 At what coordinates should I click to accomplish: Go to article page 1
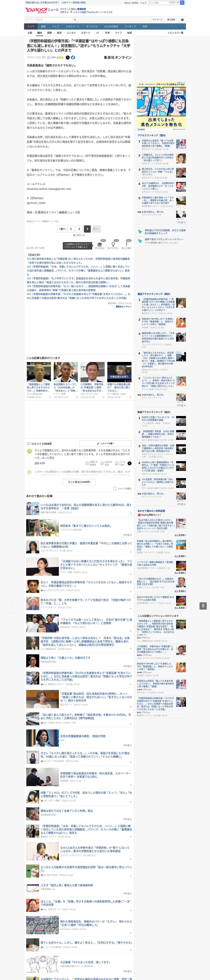tap(71, 229)
